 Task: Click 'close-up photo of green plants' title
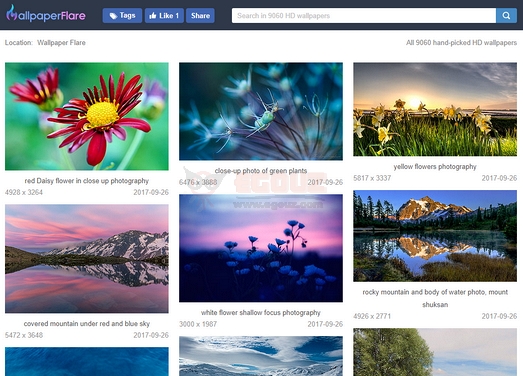point(261,171)
